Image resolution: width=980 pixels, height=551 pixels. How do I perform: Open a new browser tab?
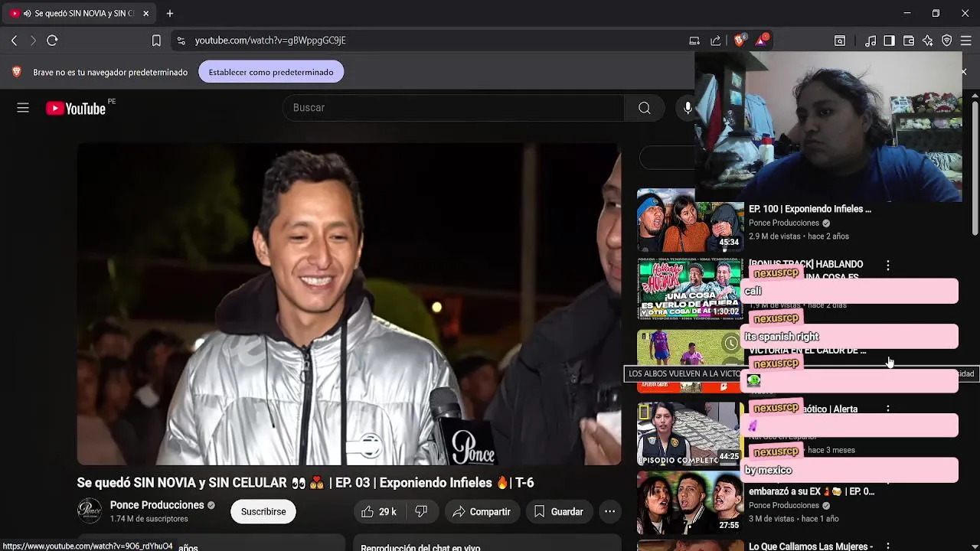tap(170, 13)
